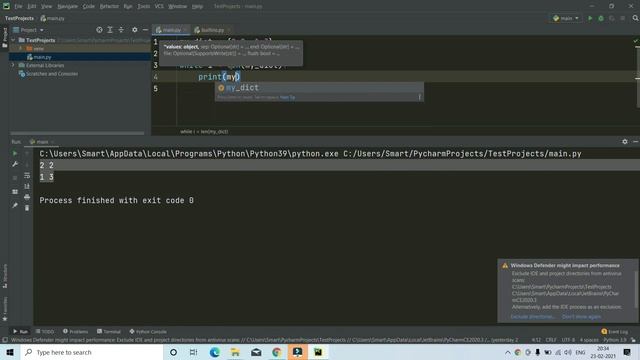Open more options in completion popup footer

pyautogui.click(x=419, y=97)
